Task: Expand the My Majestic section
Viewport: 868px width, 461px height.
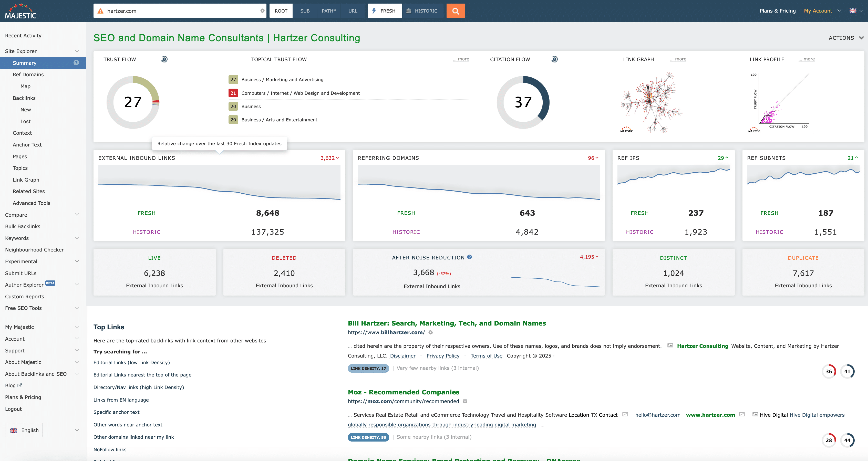Action: 77,327
